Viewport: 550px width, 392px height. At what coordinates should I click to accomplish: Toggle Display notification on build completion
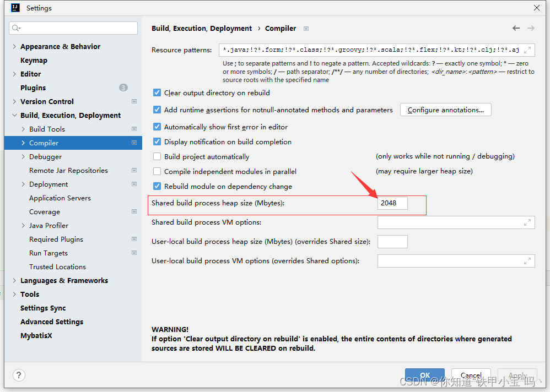157,142
